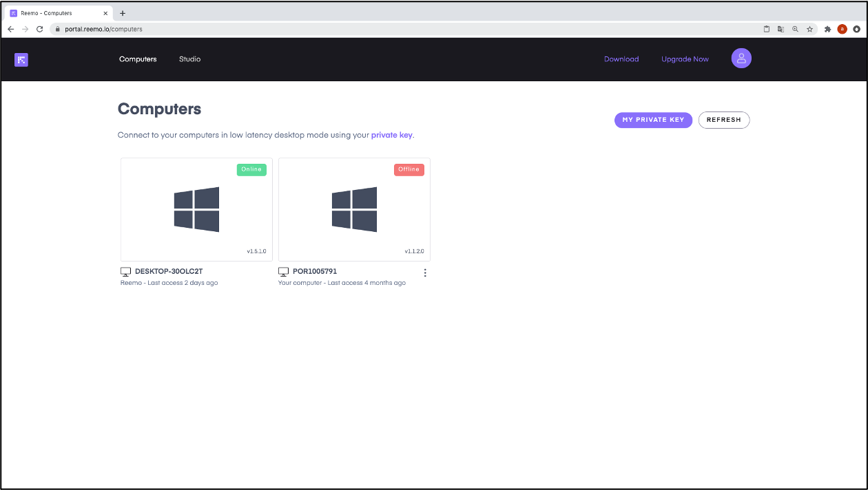Click the Reemo logo icon in header
The image size is (868, 490).
click(x=21, y=59)
